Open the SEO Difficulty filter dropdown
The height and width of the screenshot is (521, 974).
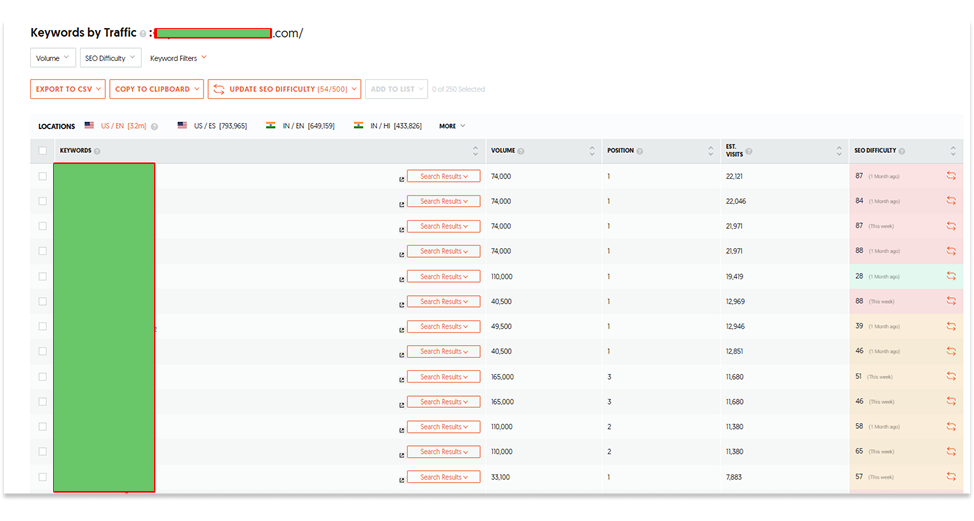pyautogui.click(x=111, y=58)
